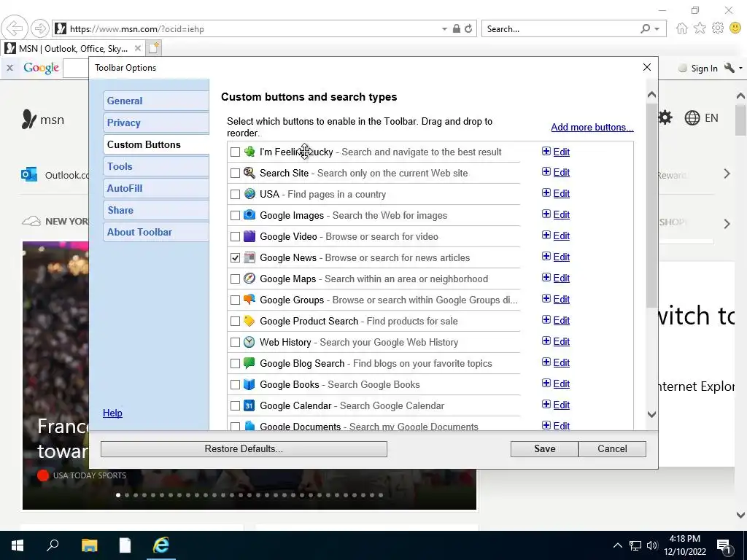Click the I'm Feeling Lucky clover icon
The width and height of the screenshot is (747, 560).
(249, 152)
